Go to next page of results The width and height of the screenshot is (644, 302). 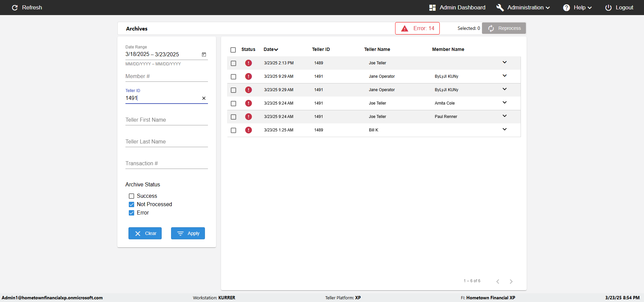pos(511,282)
